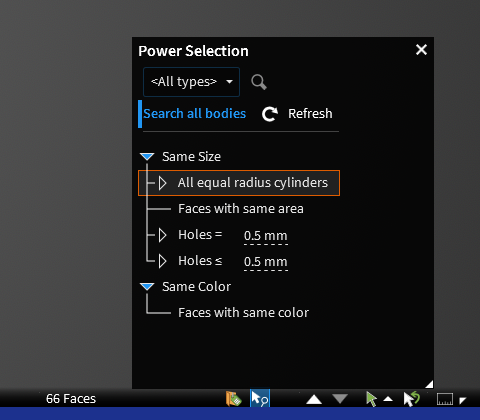Collapse the Same Color category

tap(147, 286)
